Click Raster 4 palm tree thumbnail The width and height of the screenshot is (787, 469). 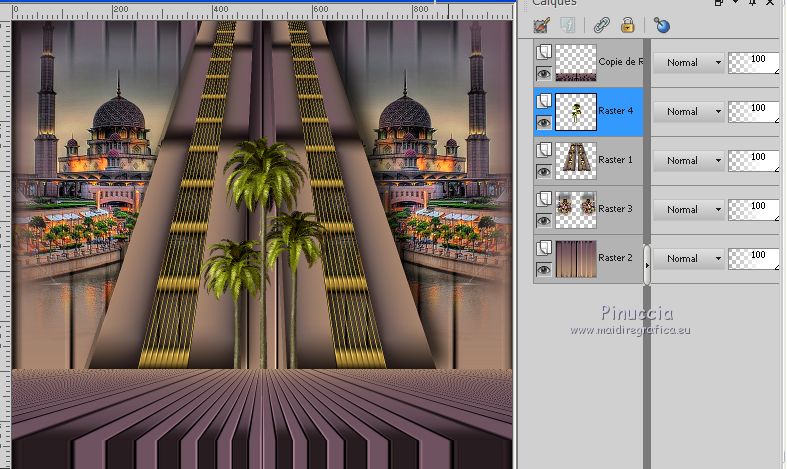point(576,111)
